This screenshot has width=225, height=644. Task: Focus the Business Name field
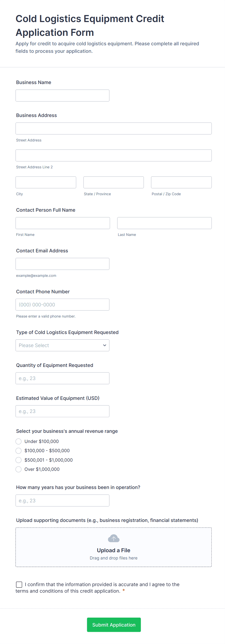[x=62, y=95]
